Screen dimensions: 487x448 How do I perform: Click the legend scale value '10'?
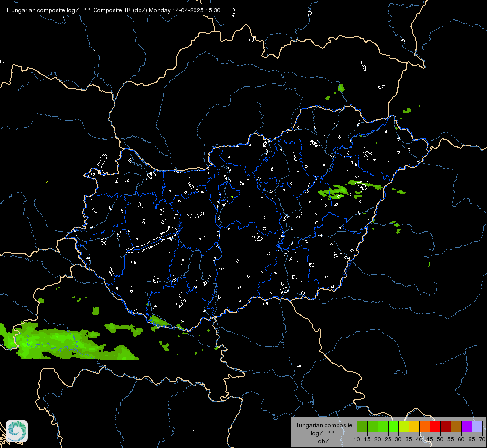[357, 439]
